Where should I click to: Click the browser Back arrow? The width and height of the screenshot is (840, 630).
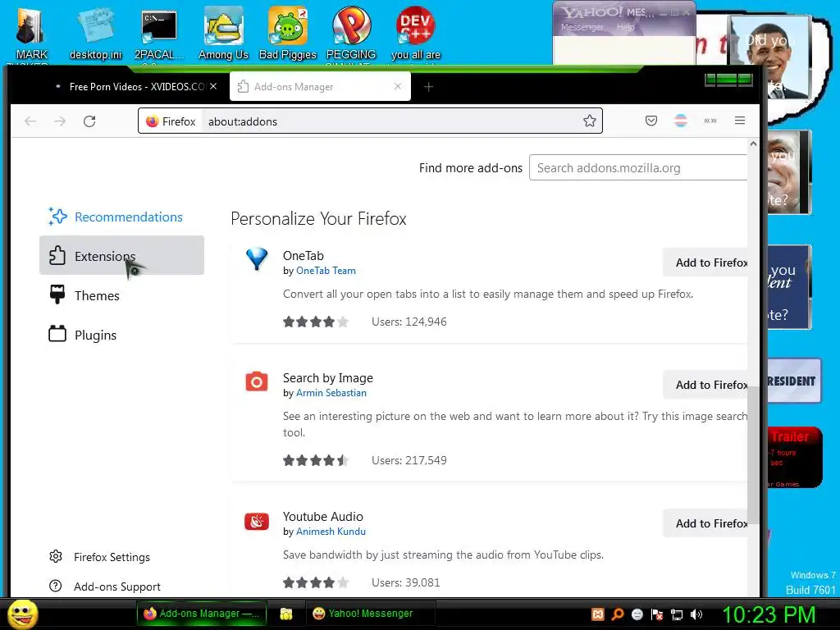[x=30, y=121]
